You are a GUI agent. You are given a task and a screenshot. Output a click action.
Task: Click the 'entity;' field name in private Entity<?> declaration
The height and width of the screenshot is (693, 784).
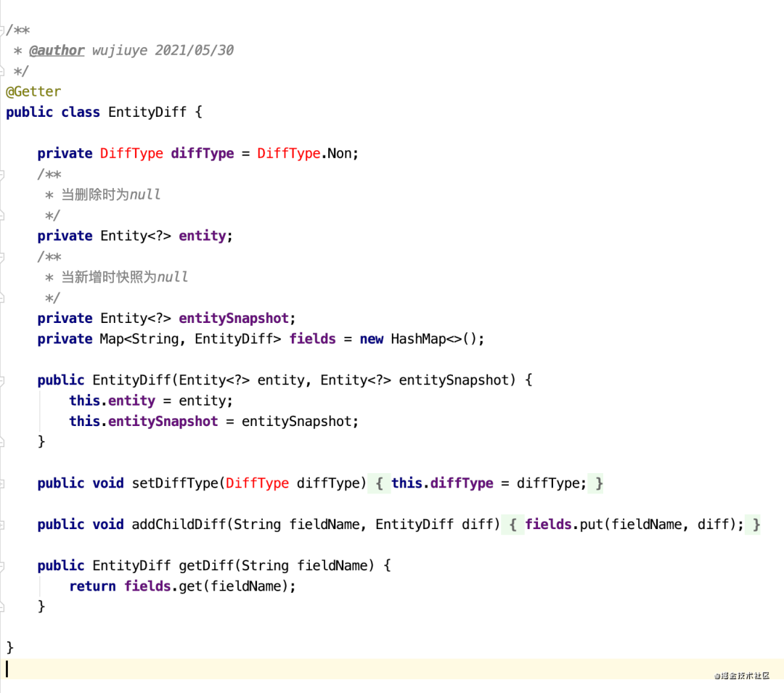point(205,236)
